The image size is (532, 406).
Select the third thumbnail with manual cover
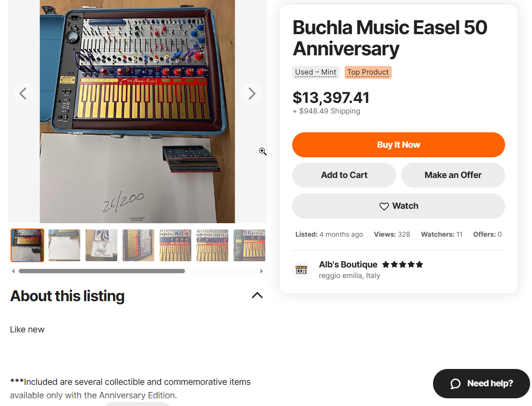pyautogui.click(x=101, y=245)
